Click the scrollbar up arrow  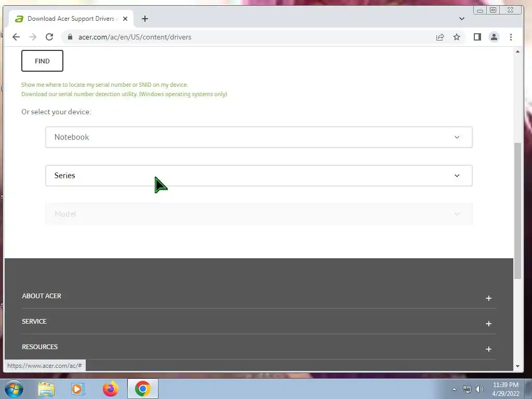(517, 51)
